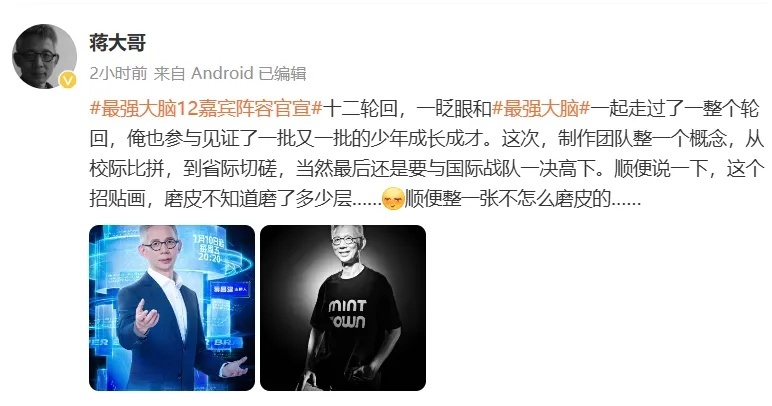Image resolution: width=772 pixels, height=406 pixels.
Task: Click the 校际比拼 line of post
Action: (427, 169)
